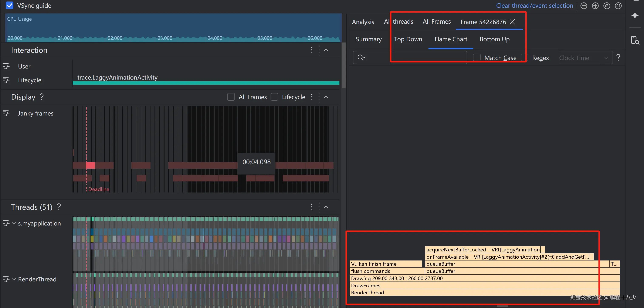Open the Gemini sparkle icon in sidebar
The image size is (644, 308).
pos(635,16)
